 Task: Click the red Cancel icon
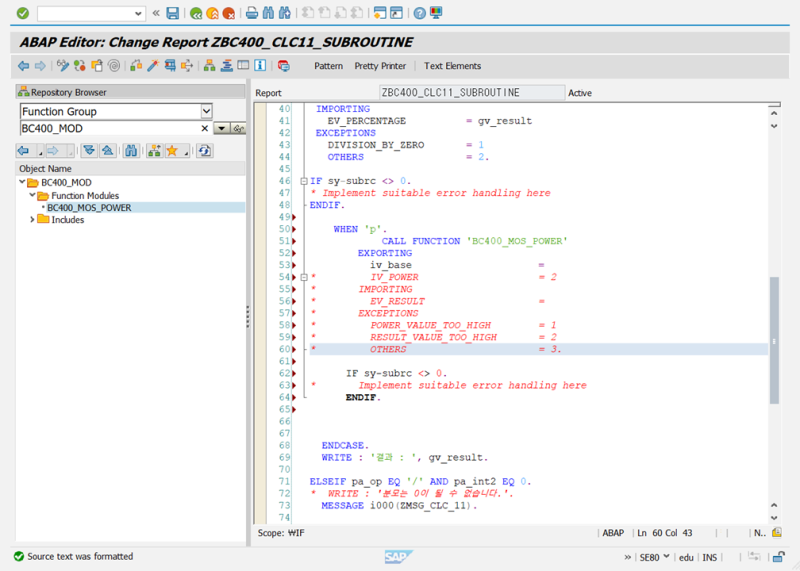click(x=229, y=14)
